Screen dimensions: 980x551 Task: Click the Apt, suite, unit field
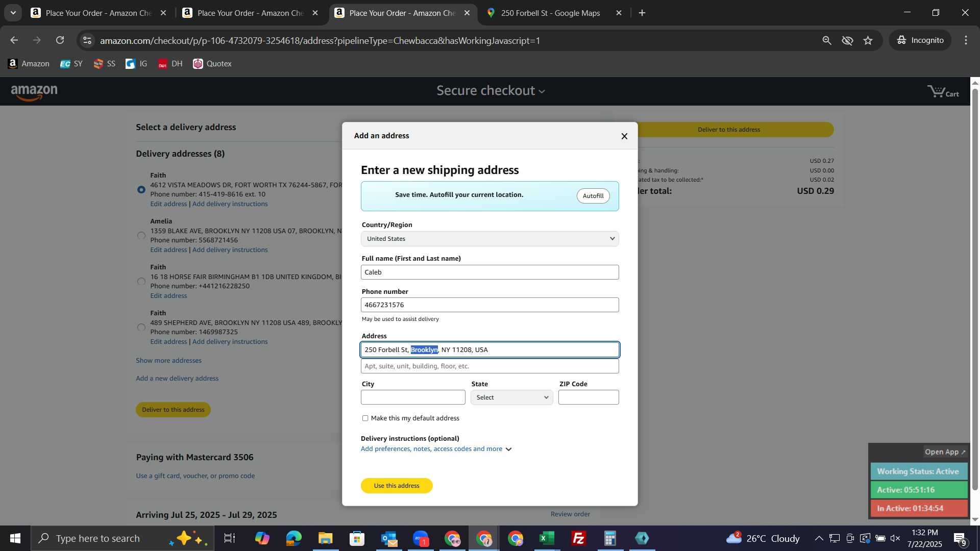490,366
